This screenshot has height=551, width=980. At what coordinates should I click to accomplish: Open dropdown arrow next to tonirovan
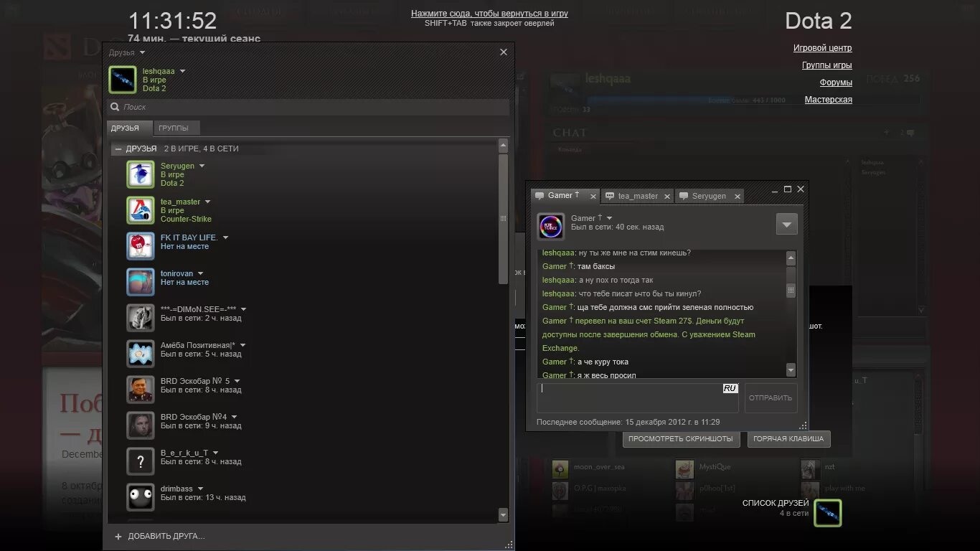coord(200,273)
